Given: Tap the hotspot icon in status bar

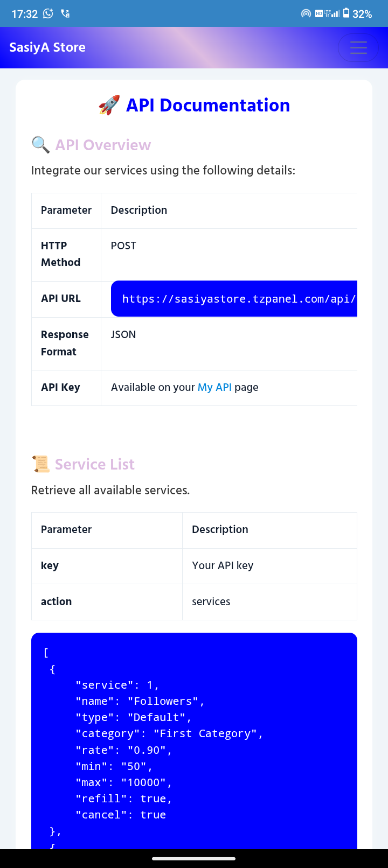Looking at the screenshot, I should (306, 13).
